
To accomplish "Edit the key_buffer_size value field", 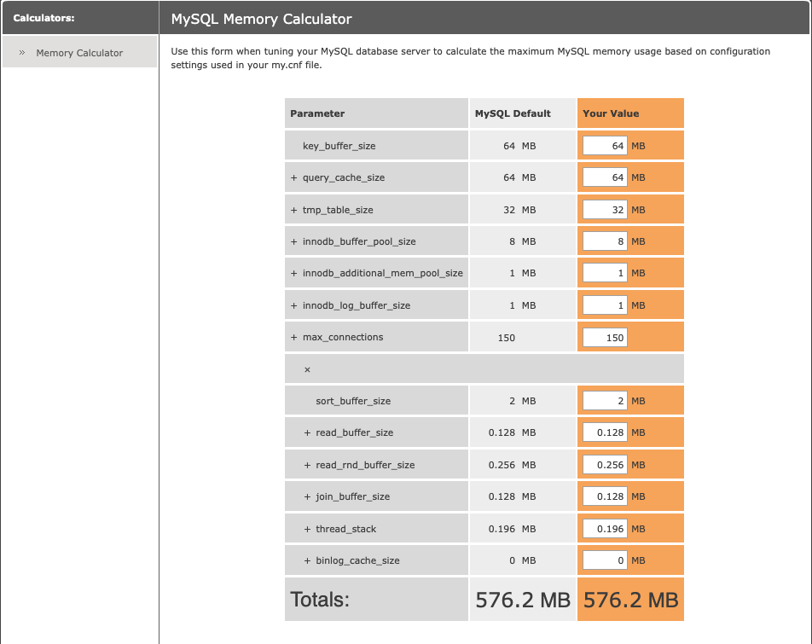I will pos(605,146).
